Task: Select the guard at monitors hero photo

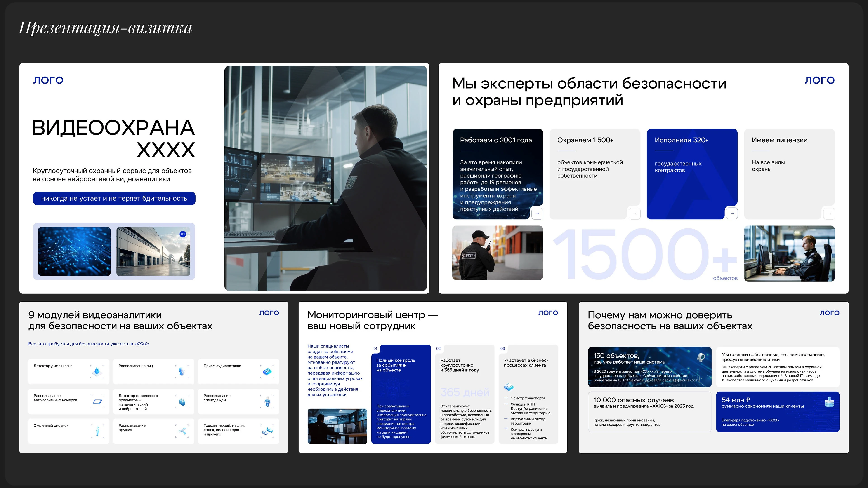Action: point(325,178)
